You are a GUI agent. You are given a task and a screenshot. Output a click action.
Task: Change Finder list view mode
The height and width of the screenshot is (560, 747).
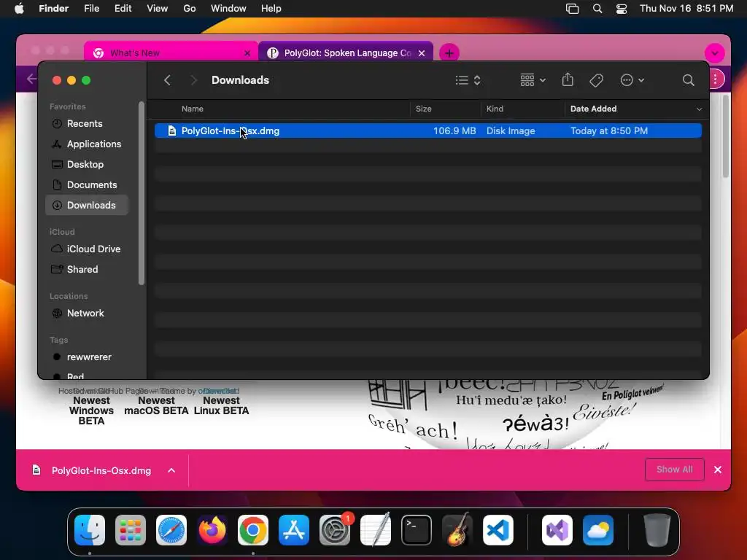pyautogui.click(x=468, y=80)
